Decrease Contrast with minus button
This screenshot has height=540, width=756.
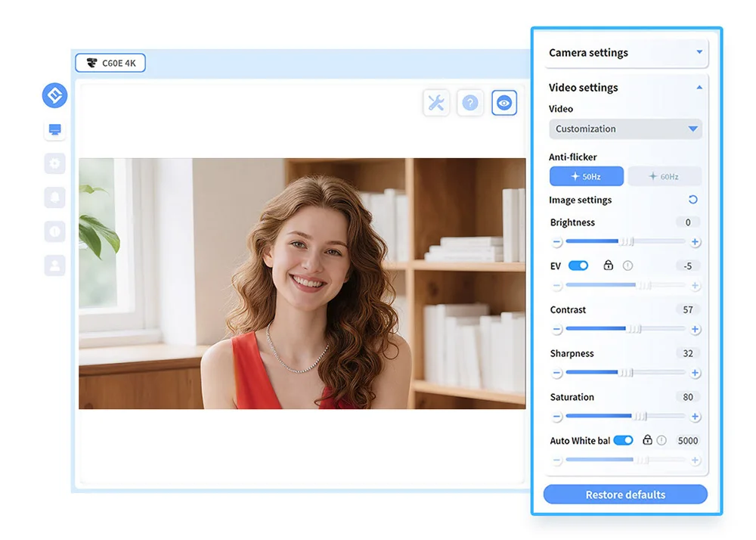(x=557, y=329)
